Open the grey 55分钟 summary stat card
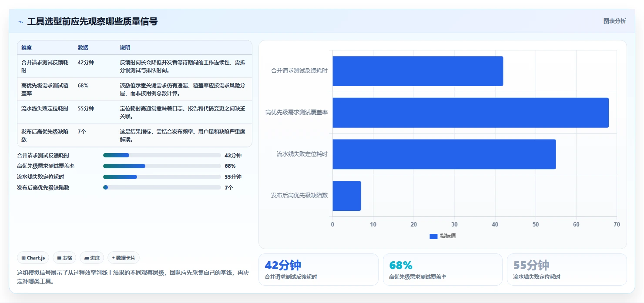 click(x=567, y=270)
